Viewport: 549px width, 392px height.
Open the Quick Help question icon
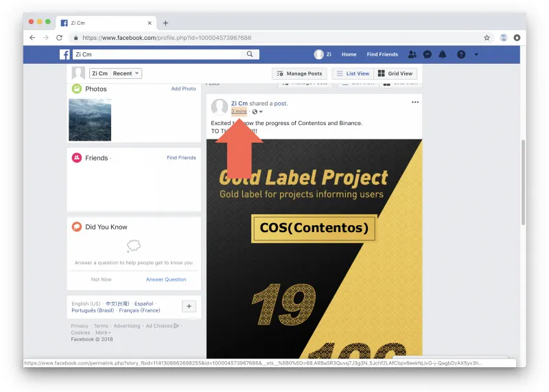point(461,54)
